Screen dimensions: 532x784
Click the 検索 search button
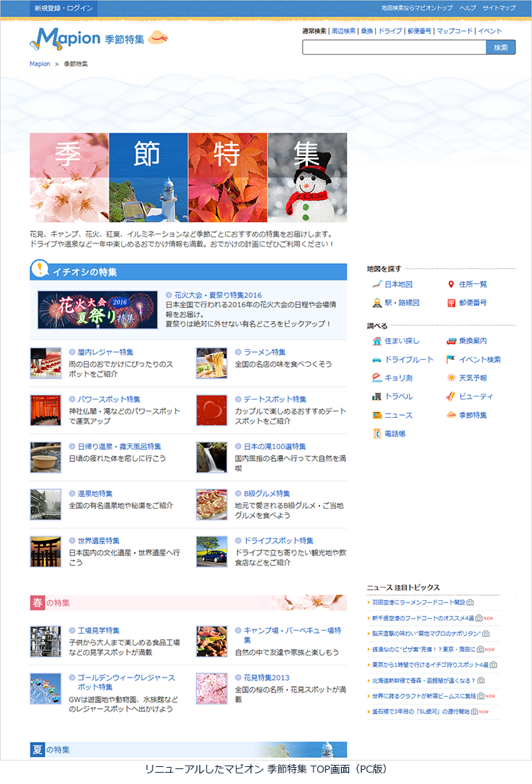(501, 48)
